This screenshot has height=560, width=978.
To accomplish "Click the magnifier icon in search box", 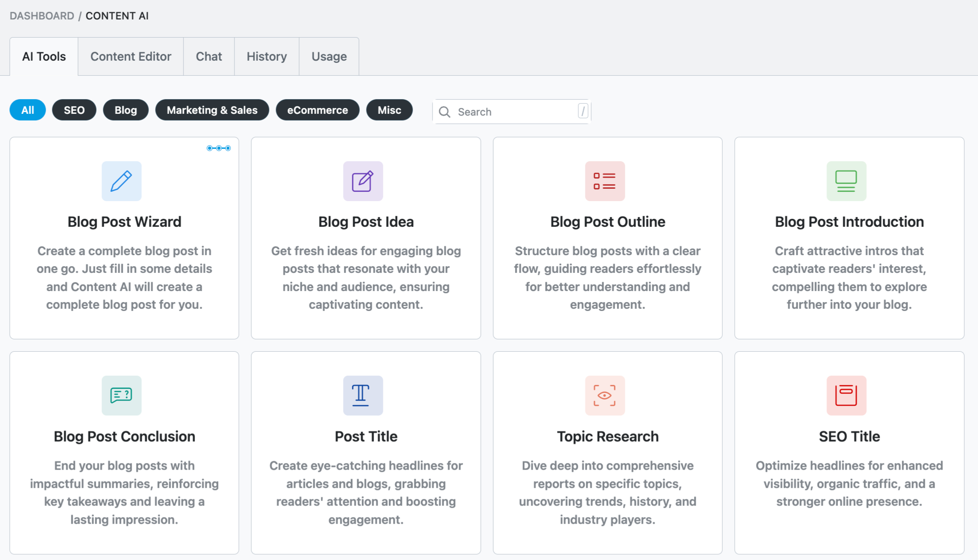I will [444, 112].
